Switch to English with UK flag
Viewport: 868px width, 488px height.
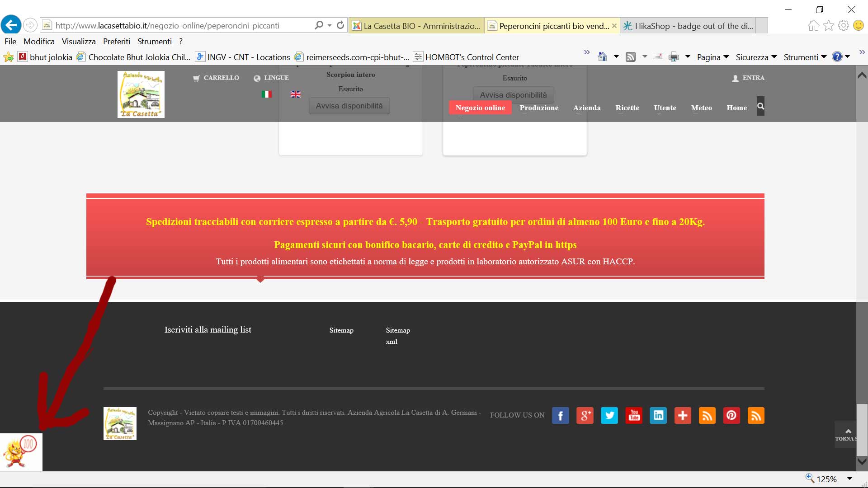296,94
